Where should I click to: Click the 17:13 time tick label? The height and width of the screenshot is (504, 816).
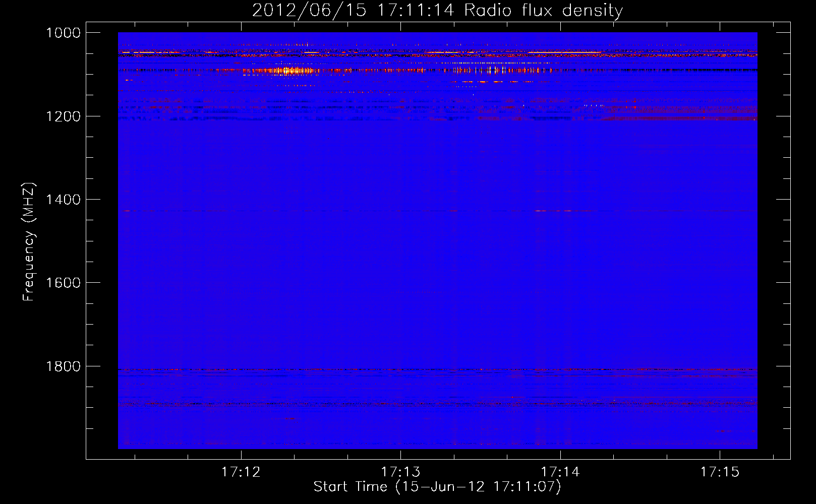(400, 472)
